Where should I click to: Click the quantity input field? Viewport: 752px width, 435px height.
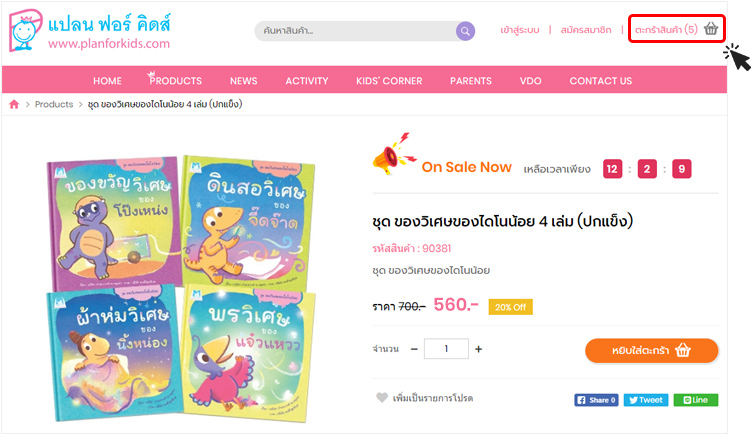446,349
